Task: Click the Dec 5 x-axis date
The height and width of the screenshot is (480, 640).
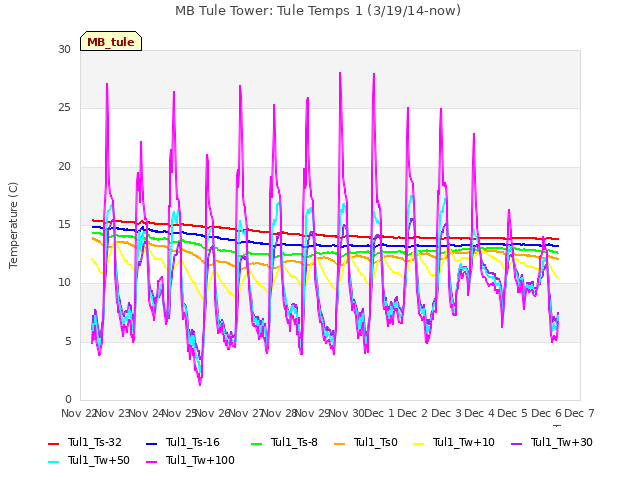Action: (x=513, y=413)
